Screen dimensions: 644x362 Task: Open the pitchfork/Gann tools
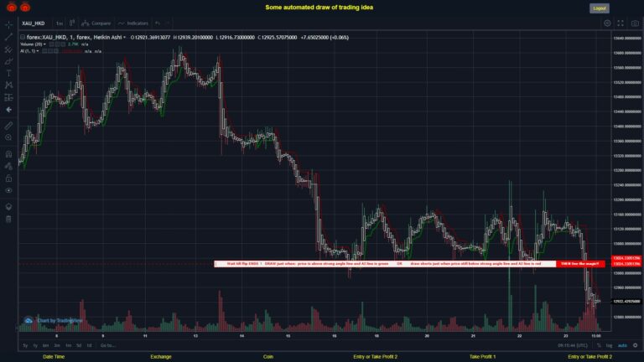(8, 49)
